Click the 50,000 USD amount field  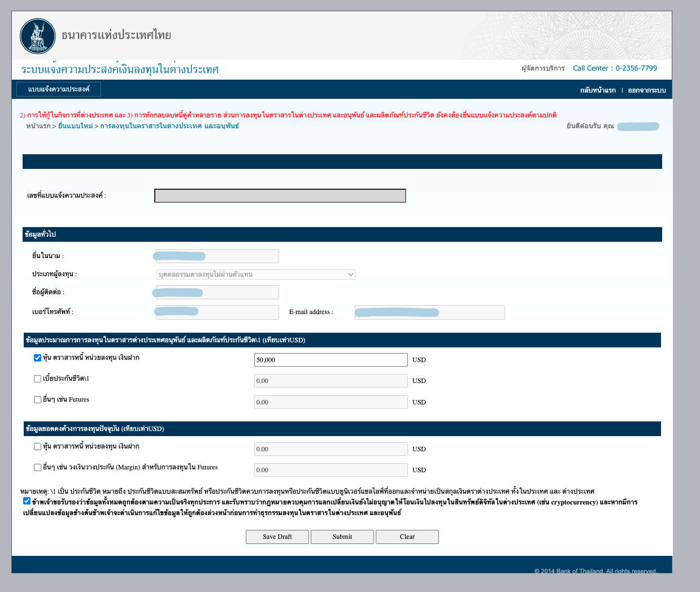331,360
